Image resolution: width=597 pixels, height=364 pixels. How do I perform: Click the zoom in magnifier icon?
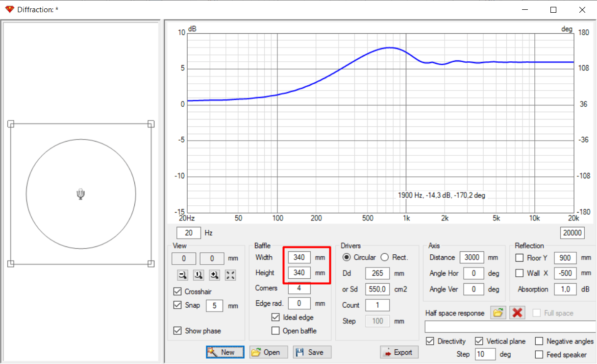[215, 275]
